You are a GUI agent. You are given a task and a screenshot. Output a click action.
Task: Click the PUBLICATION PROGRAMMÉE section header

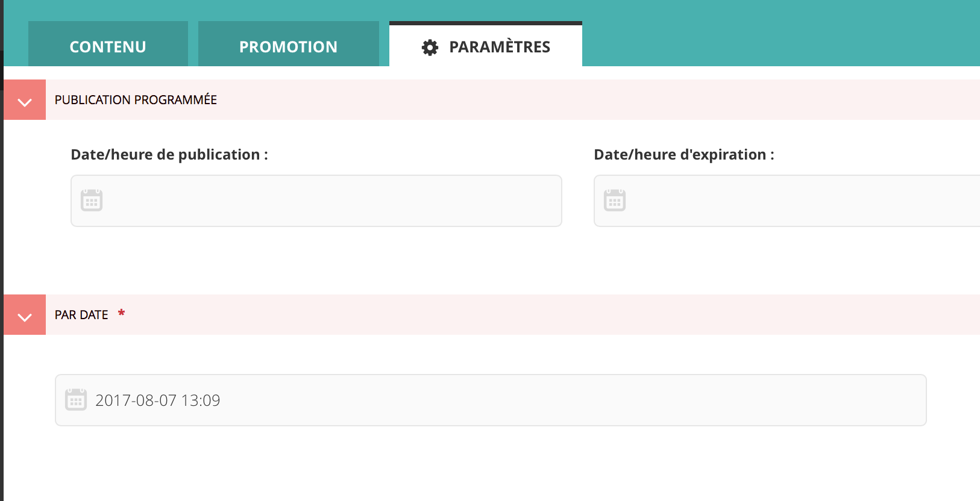point(135,99)
